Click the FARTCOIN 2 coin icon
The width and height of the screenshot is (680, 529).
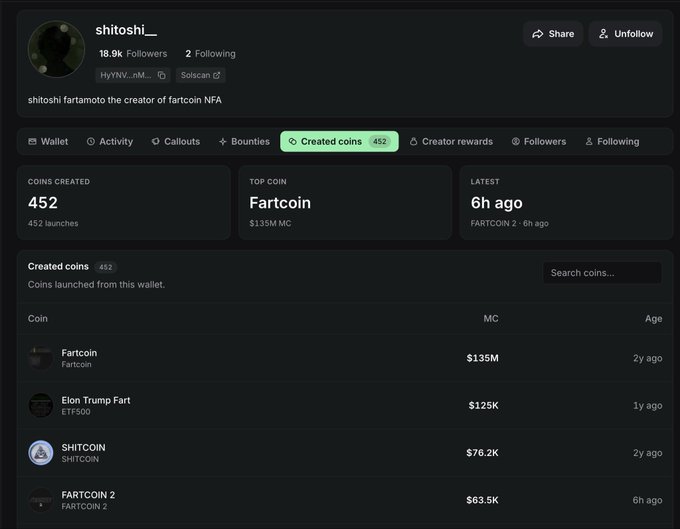(41, 500)
